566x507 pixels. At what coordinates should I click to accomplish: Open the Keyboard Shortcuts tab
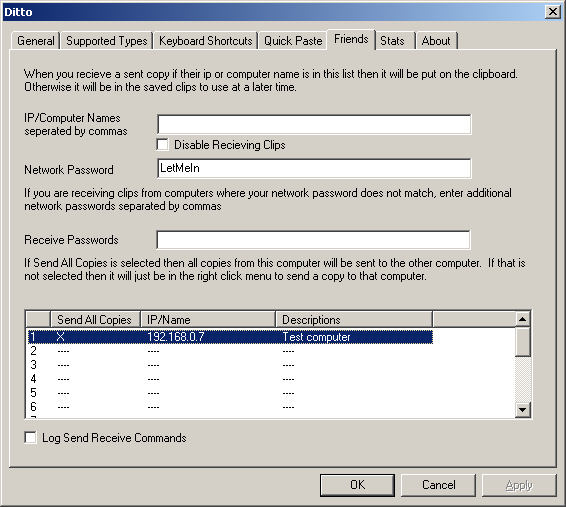(206, 40)
